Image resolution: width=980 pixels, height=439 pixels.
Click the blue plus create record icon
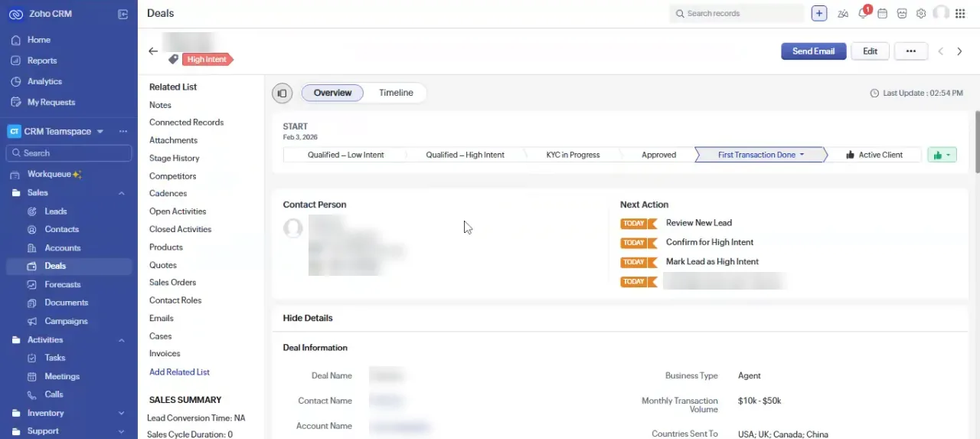point(819,13)
